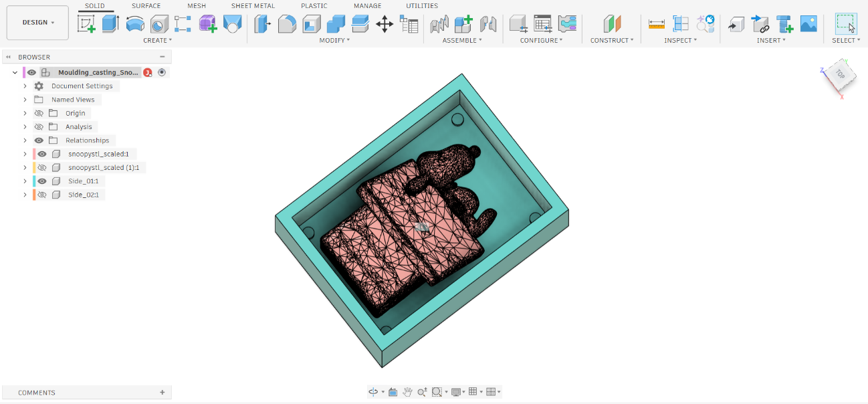Image resolution: width=868 pixels, height=404 pixels.
Task: Click the Pan hand tool
Action: [407, 391]
